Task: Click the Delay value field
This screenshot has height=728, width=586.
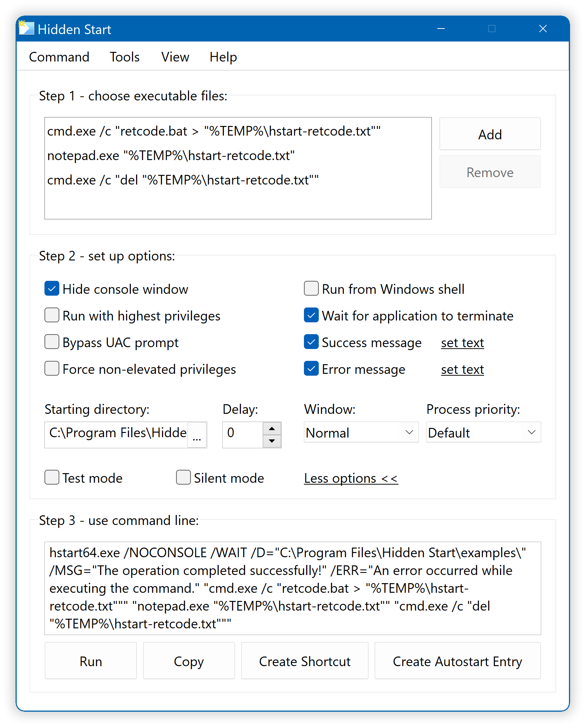Action: pos(243,435)
